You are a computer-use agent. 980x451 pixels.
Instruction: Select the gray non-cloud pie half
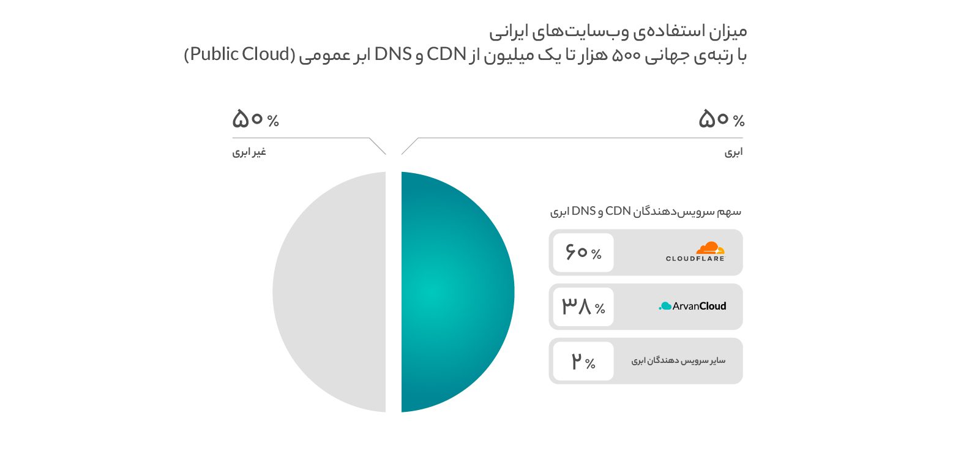click(x=331, y=292)
